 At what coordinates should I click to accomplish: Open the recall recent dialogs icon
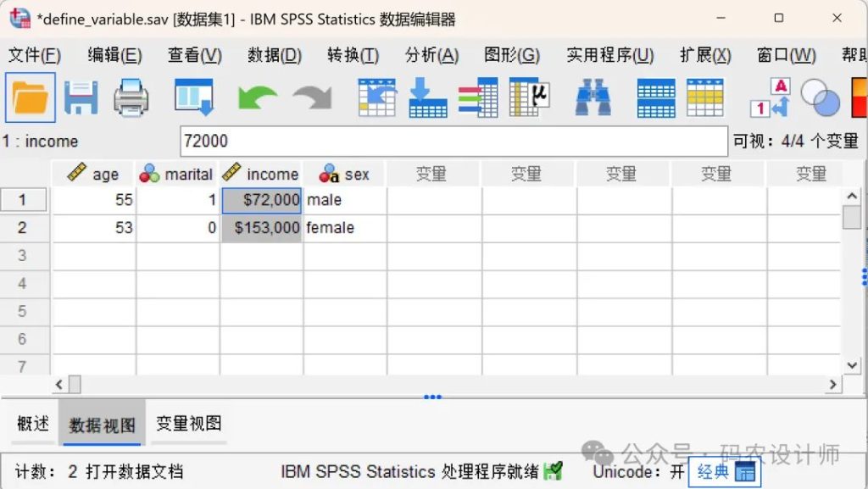pos(193,97)
